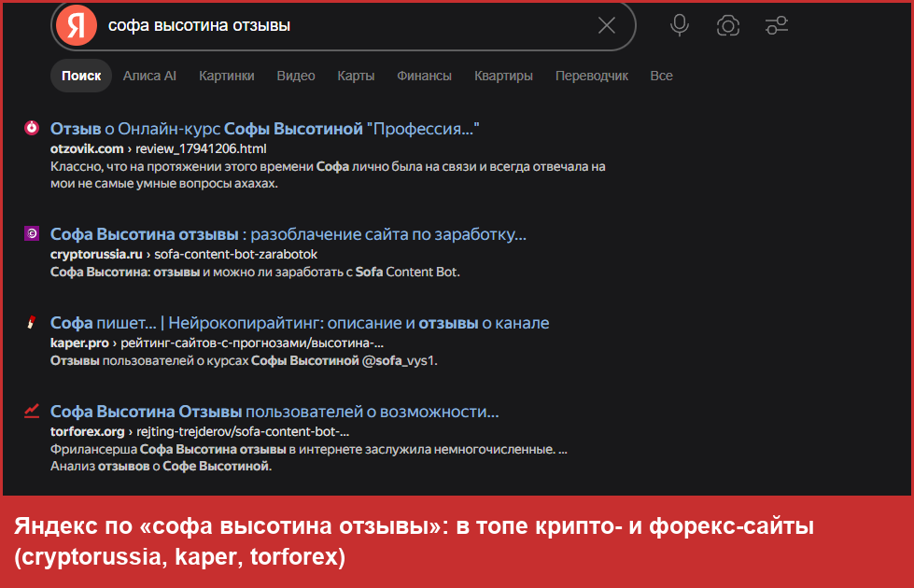
Task: Click snippet 'Фрилансерша Софа Высотина отзывы в интернете'
Action: point(308,449)
